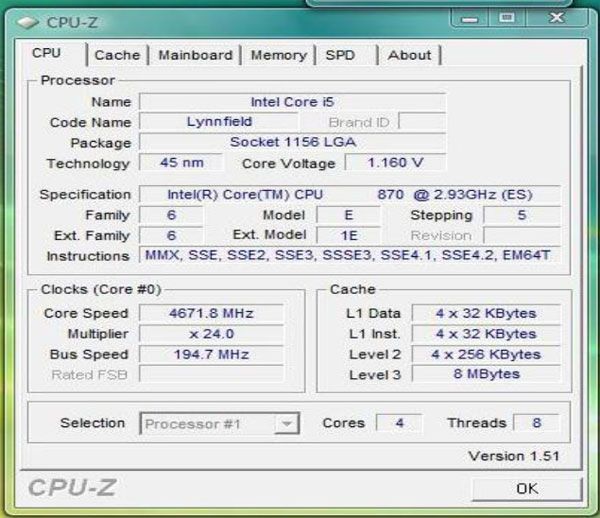Click the Core Voltage value 1.160 V
The width and height of the screenshot is (600, 518).
click(x=395, y=163)
